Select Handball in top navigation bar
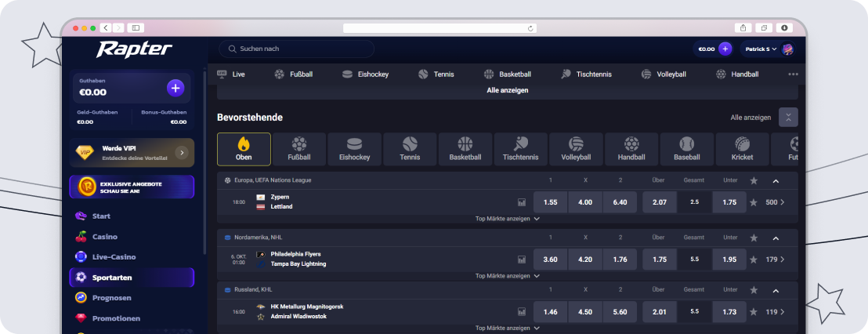Screen dimensions: 868x334 [737, 74]
